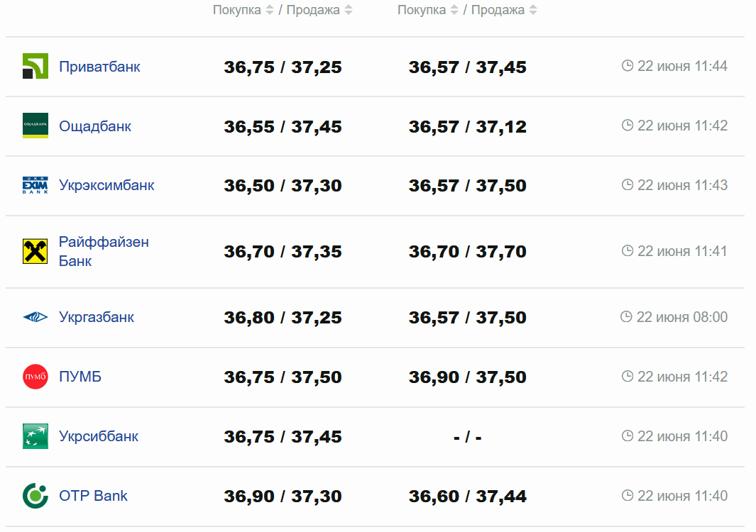The image size is (756, 532).
Task: Go to the ПУМБ bank page link
Action: point(80,377)
